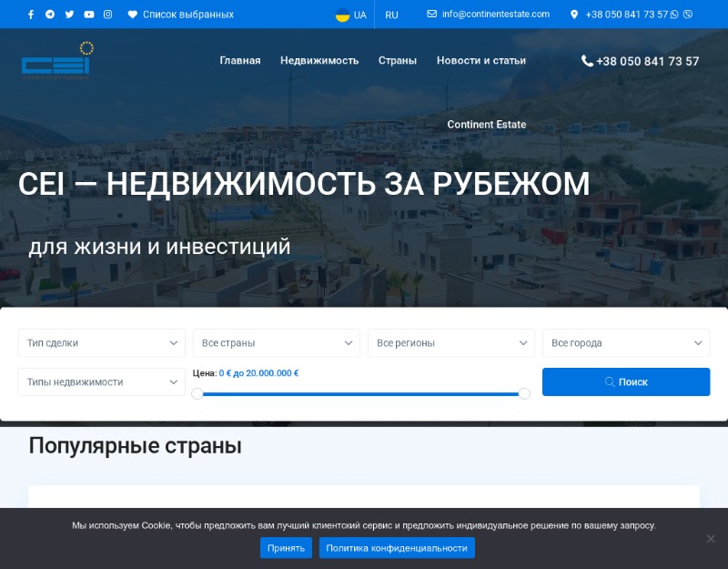Switch language to RU

(x=391, y=15)
